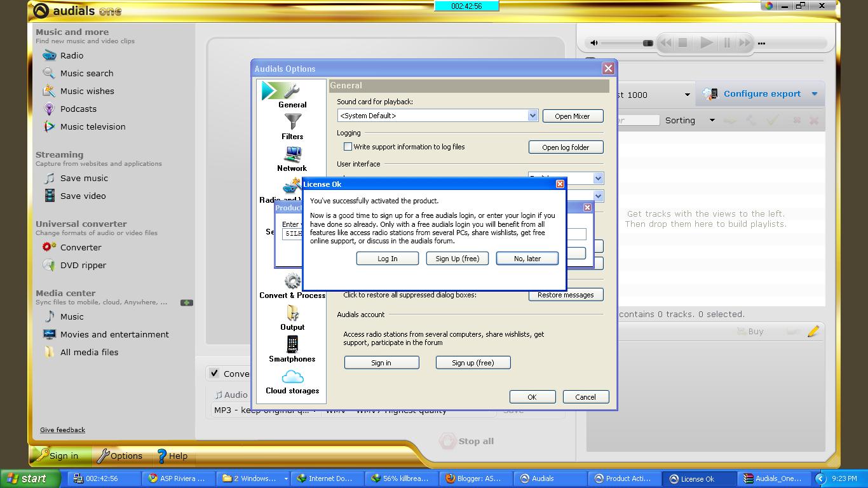Select Save music under Streaming
Screen dimensions: 868x488
[x=75, y=178]
